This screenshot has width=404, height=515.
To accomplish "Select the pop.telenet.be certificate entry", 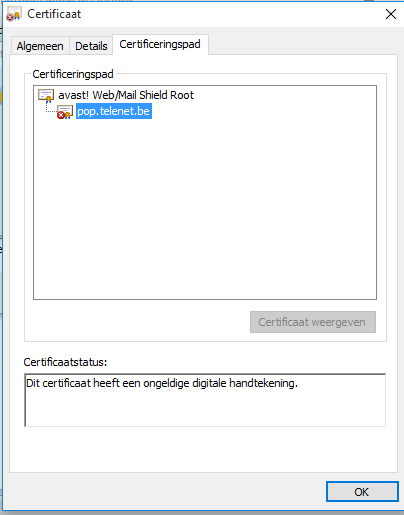I will [x=114, y=111].
